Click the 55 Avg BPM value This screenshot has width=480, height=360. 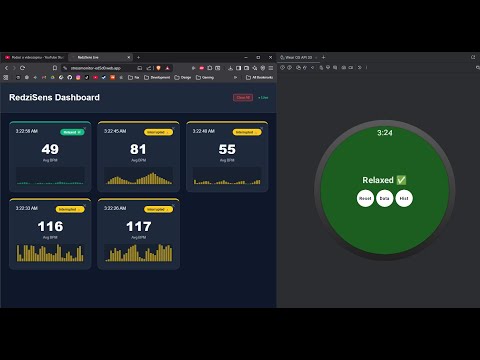pos(227,149)
